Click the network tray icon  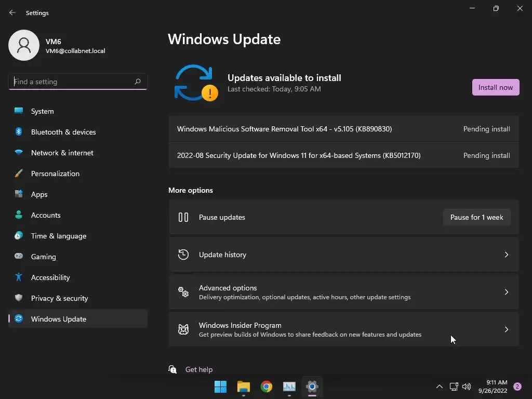pos(454,387)
